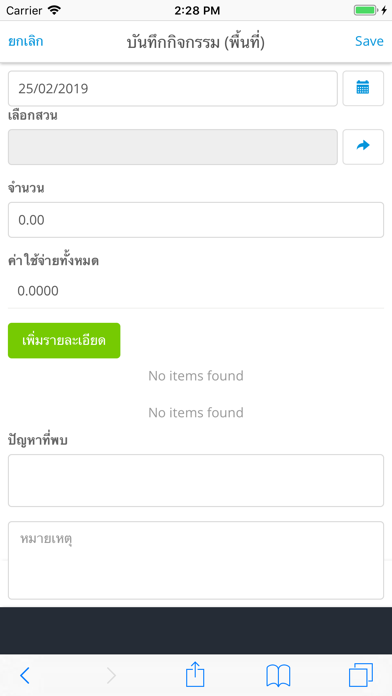Focus the ปัญหาที่พบ text area
The image size is (392, 696).
coord(196,480)
